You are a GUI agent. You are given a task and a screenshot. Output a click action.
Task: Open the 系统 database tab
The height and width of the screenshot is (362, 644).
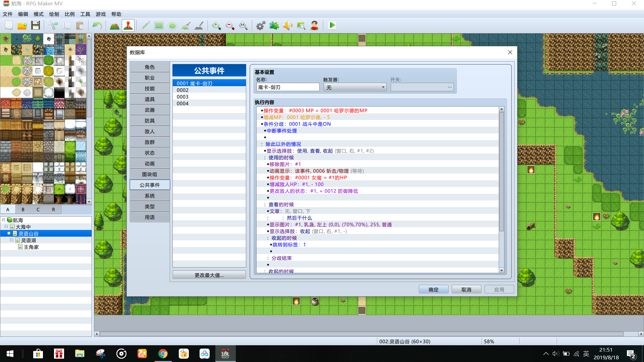[x=150, y=196]
